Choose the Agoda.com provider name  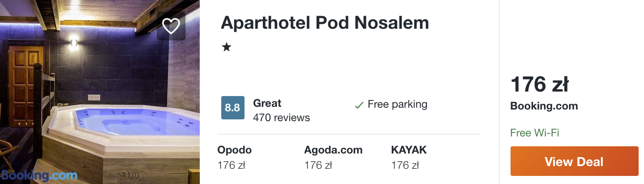[x=333, y=150]
